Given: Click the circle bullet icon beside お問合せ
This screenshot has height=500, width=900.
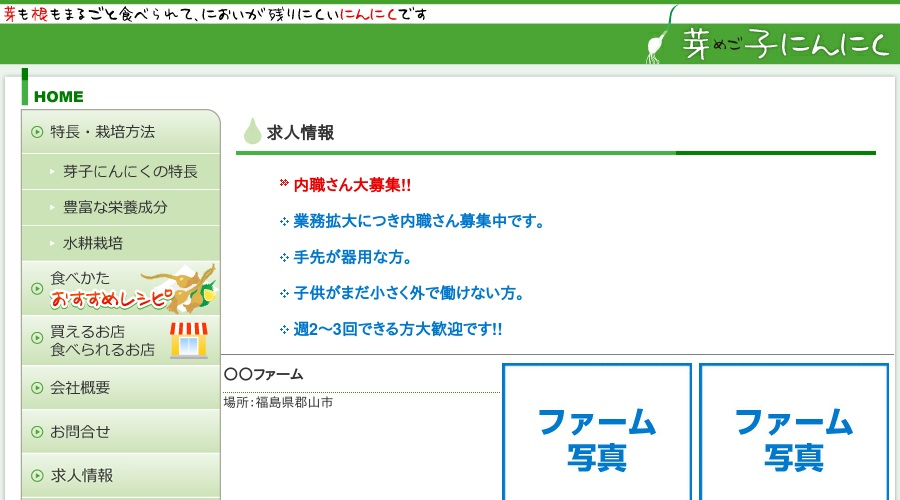Looking at the screenshot, I should (x=37, y=432).
